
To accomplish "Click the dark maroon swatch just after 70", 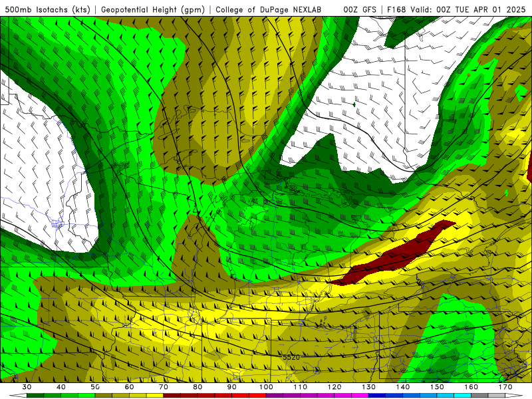I will pos(172,396).
